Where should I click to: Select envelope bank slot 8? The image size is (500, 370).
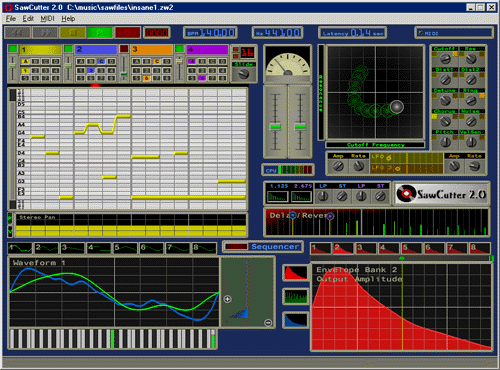point(480,248)
